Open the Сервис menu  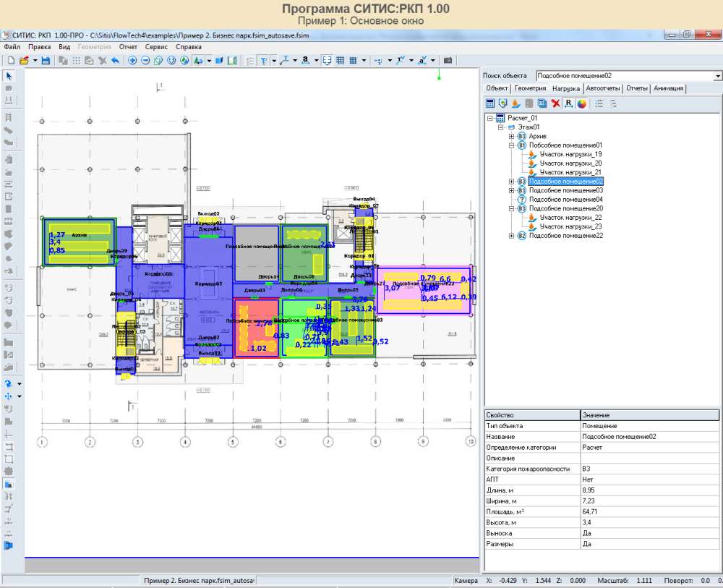pyautogui.click(x=156, y=46)
